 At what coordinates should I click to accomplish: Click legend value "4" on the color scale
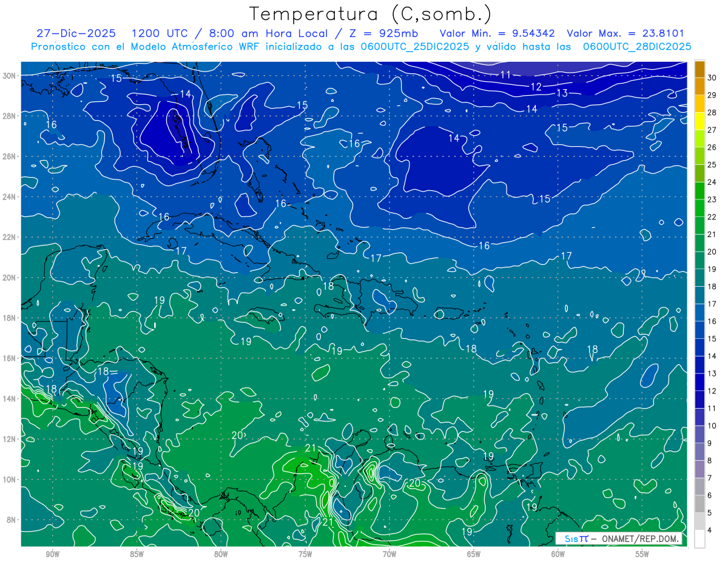710,530
